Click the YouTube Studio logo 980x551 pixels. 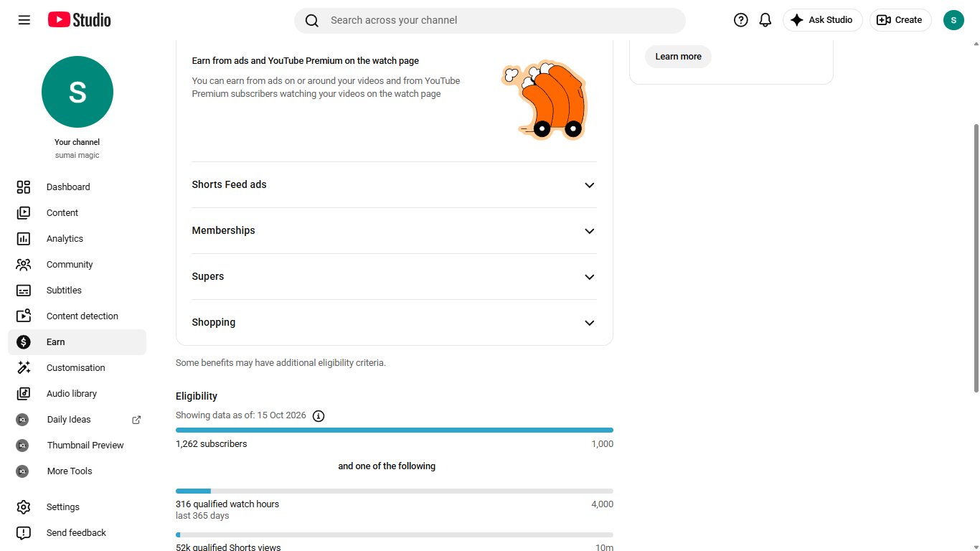[x=80, y=20]
